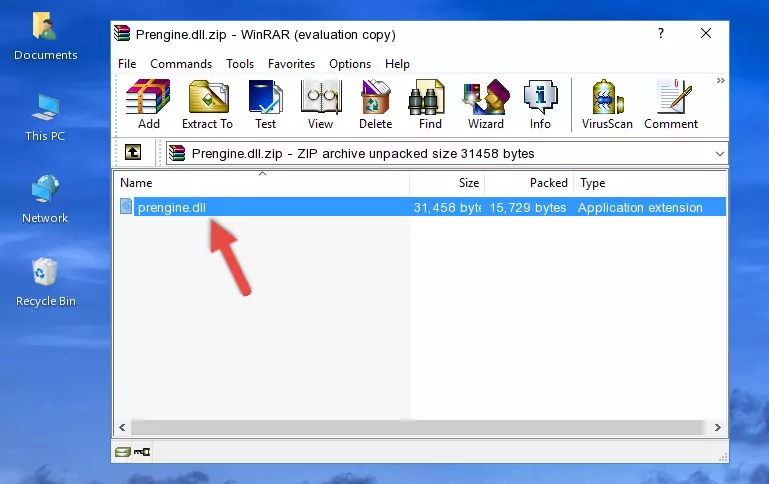Click the WinRAR title bar help button

[x=661, y=33]
